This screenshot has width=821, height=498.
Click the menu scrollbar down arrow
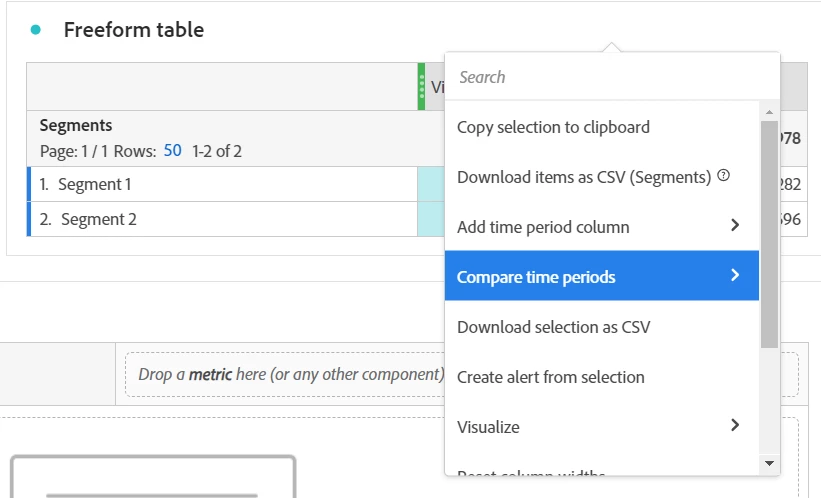769,462
